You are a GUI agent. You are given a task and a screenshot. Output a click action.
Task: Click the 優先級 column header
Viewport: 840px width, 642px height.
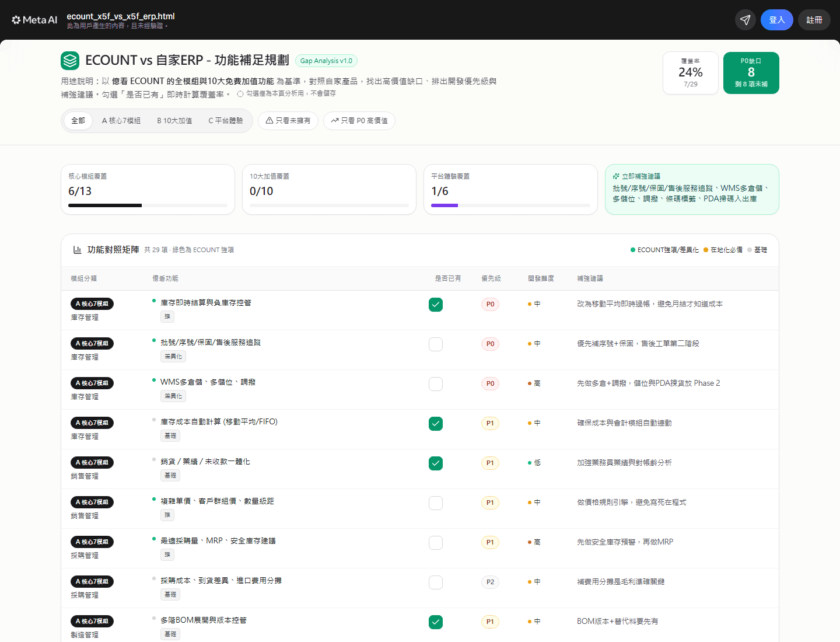491,278
